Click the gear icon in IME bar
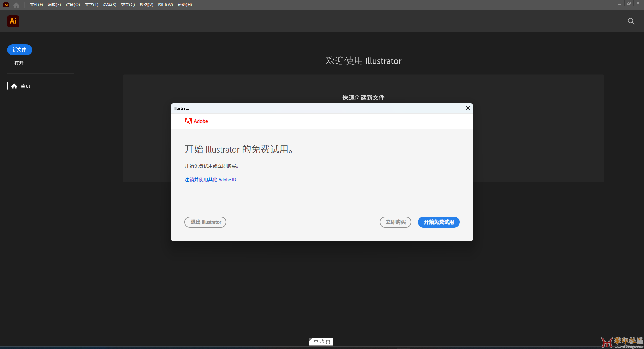Image resolution: width=644 pixels, height=349 pixels. [328, 342]
